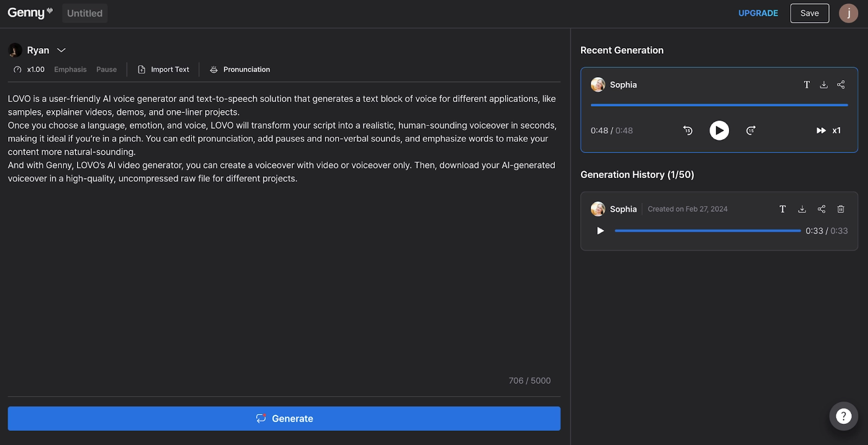868x445 pixels.
Task: Open the user profile avatar menu
Action: tap(848, 13)
